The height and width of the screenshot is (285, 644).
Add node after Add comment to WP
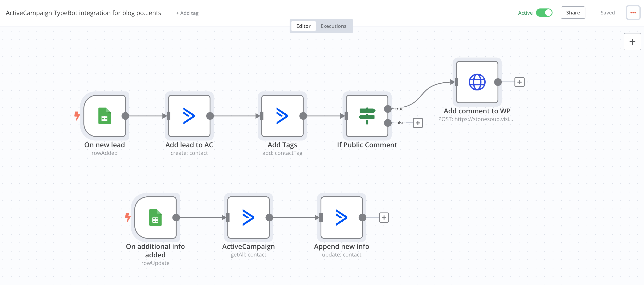[519, 82]
